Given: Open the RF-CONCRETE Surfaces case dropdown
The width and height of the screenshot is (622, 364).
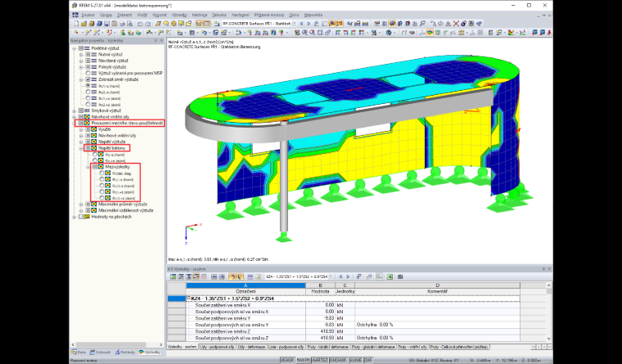Looking at the screenshot, I should [x=295, y=24].
